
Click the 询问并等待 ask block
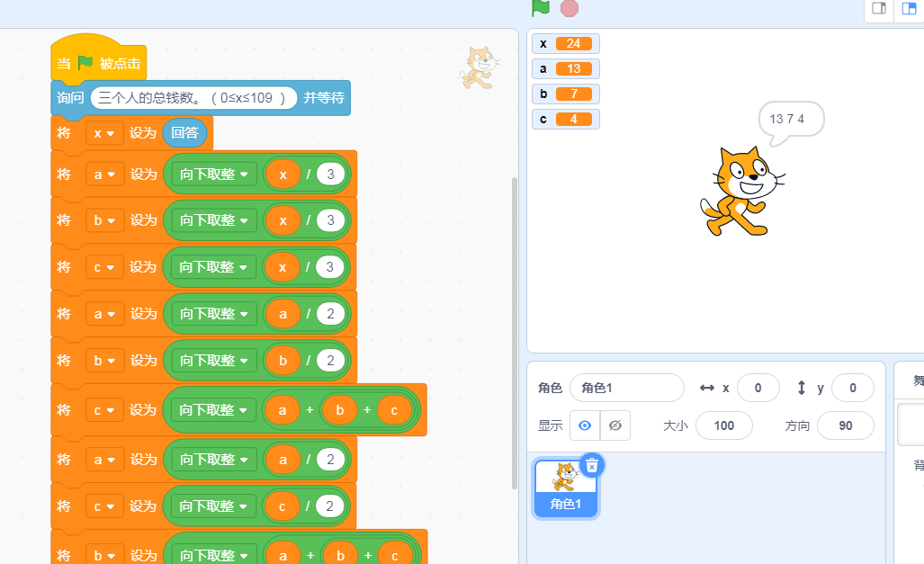[70, 97]
